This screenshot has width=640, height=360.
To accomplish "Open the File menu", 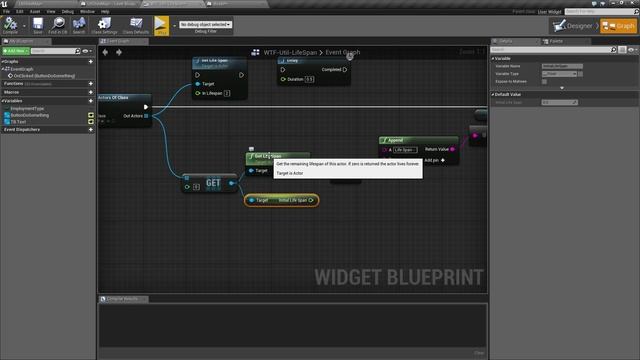I will 6,11.
